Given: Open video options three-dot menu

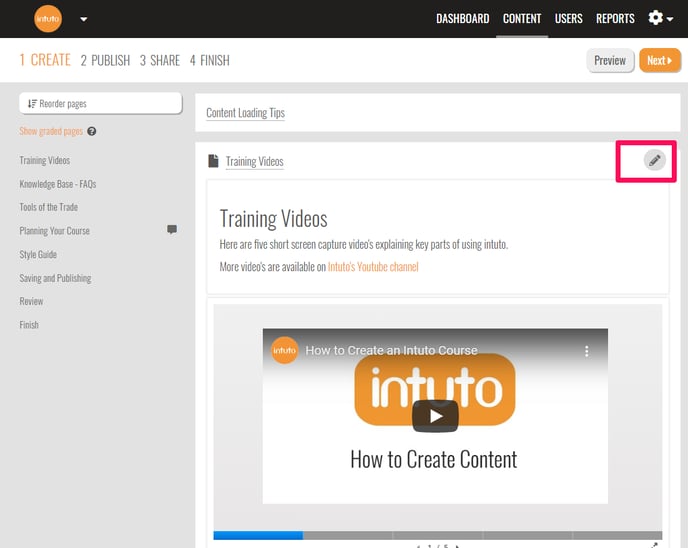Looking at the screenshot, I should [587, 351].
